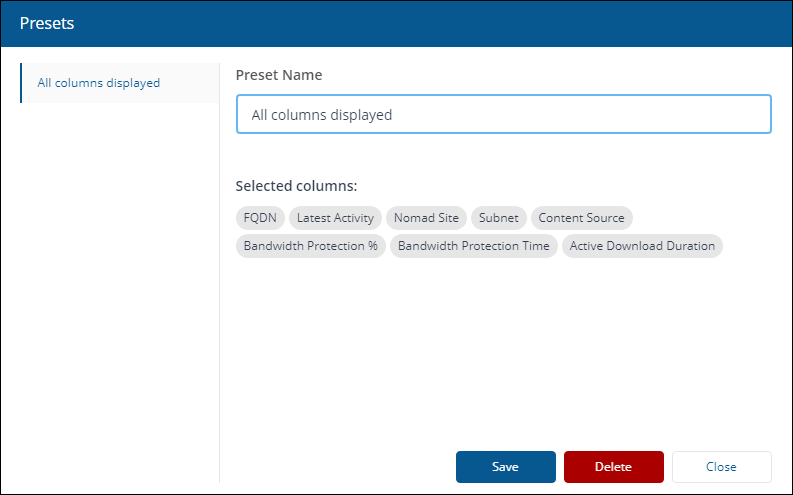Click the Preset Name text field
The height and width of the screenshot is (495, 793).
[x=503, y=115]
